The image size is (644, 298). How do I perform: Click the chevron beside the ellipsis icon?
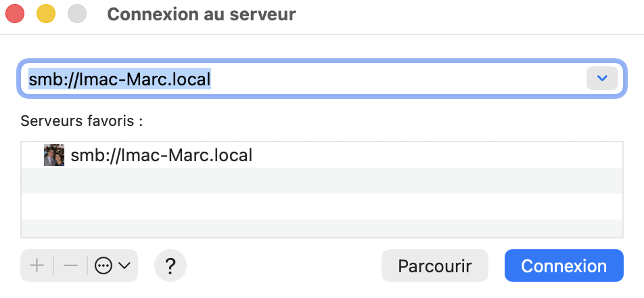click(x=124, y=265)
